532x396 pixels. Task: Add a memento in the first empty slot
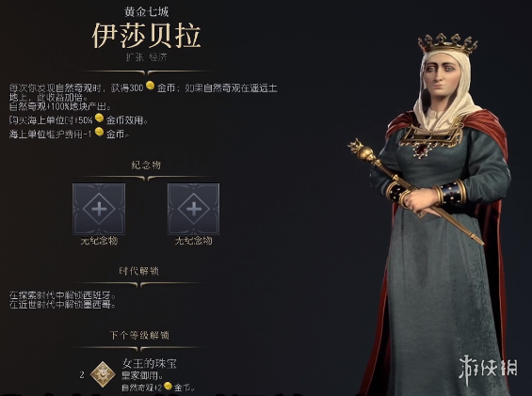tap(99, 209)
